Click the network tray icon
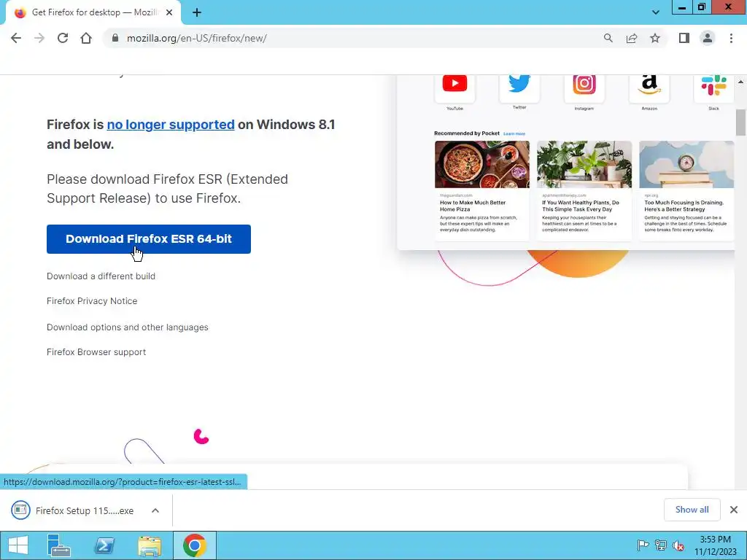This screenshot has height=560, width=747. point(661,545)
